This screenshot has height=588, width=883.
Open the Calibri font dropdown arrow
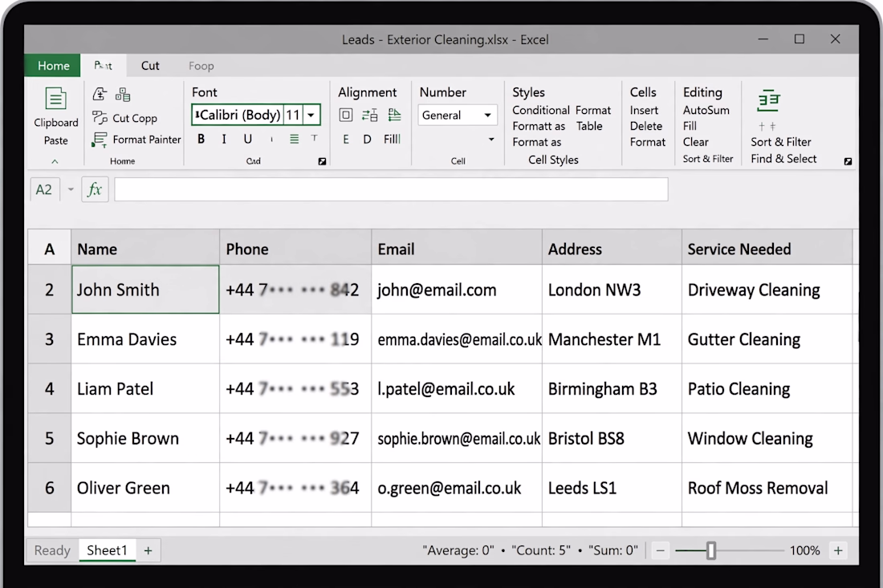tap(311, 116)
